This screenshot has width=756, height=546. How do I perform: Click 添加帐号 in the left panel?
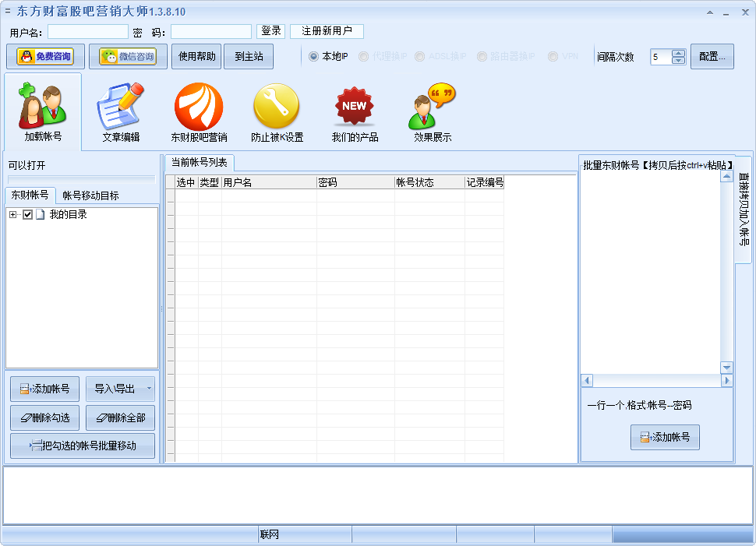coord(45,389)
